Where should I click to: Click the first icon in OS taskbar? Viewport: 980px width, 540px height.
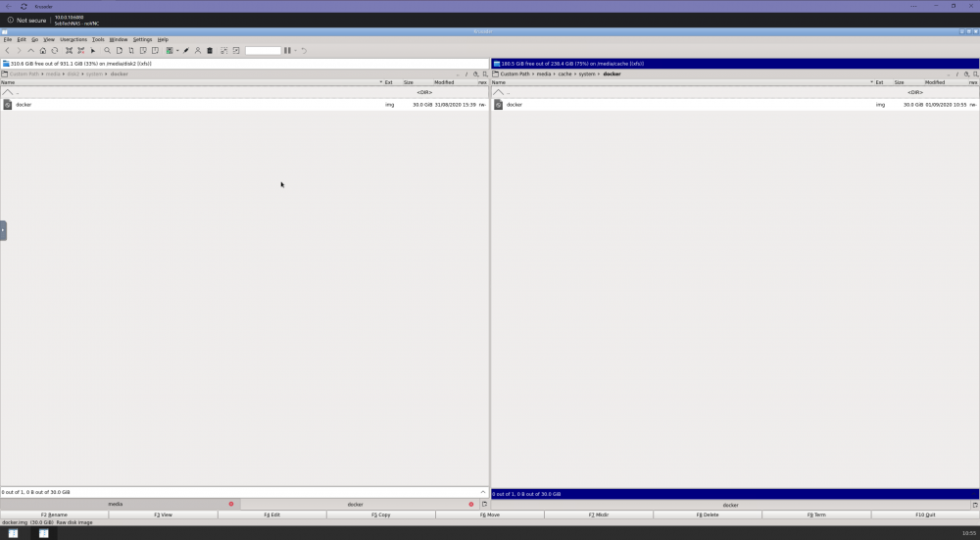click(x=13, y=533)
